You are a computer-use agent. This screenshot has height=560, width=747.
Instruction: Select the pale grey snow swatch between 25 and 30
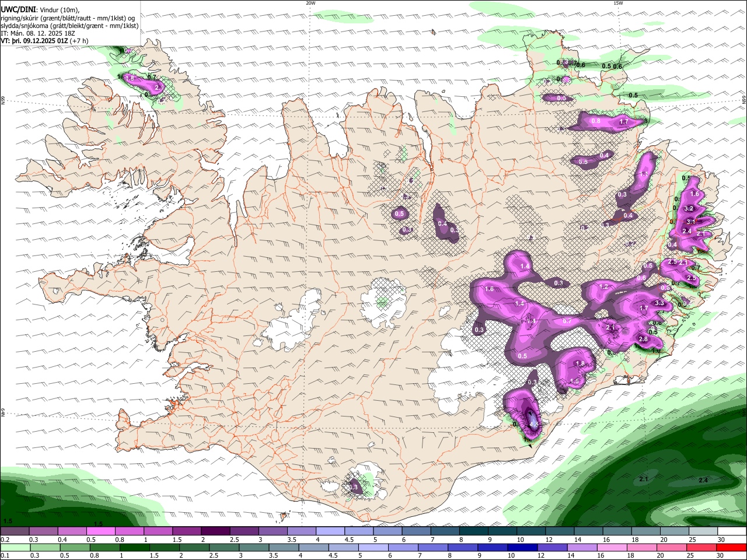coord(704,531)
